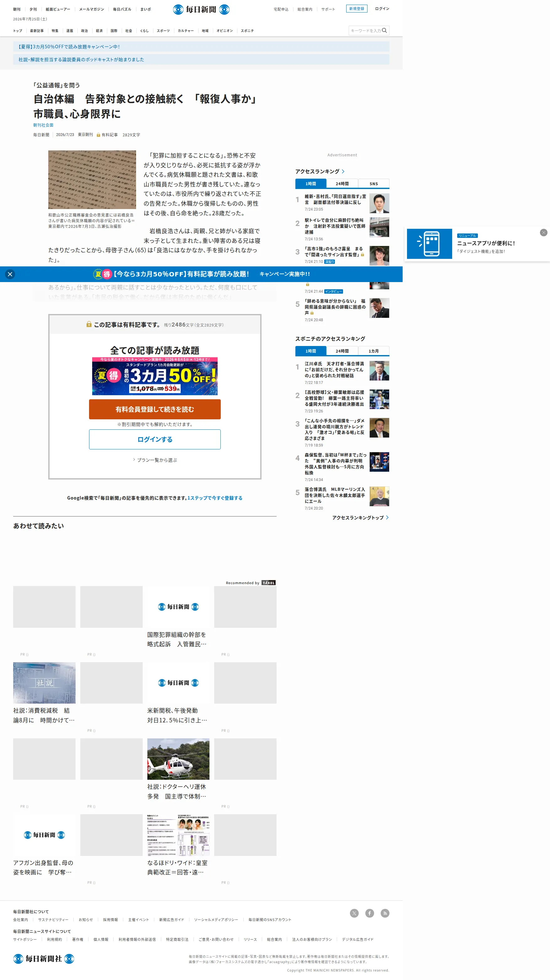This screenshot has height=980, width=550.
Task: Click the chevron next to アクセスランキングトップ
Action: coord(387,517)
